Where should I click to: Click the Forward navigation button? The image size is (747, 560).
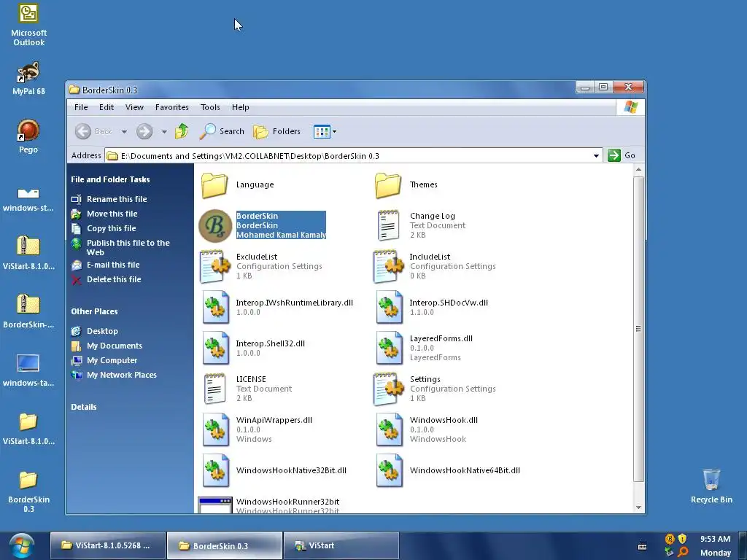pos(144,131)
